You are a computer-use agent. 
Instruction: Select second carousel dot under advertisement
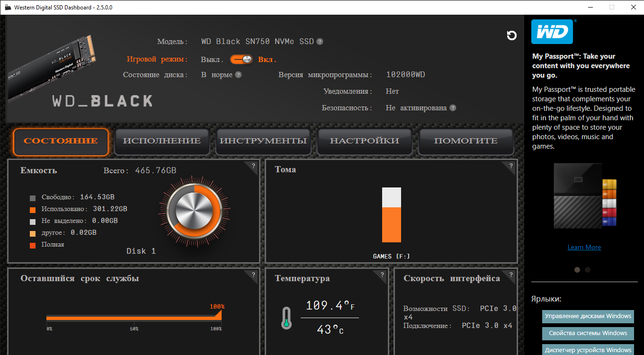[x=588, y=270]
